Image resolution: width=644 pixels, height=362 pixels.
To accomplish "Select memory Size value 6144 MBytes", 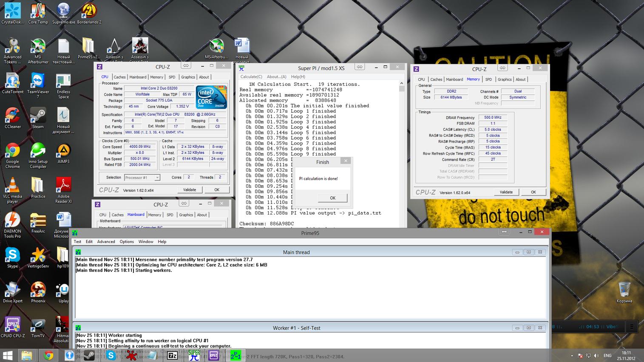I will point(451,97).
